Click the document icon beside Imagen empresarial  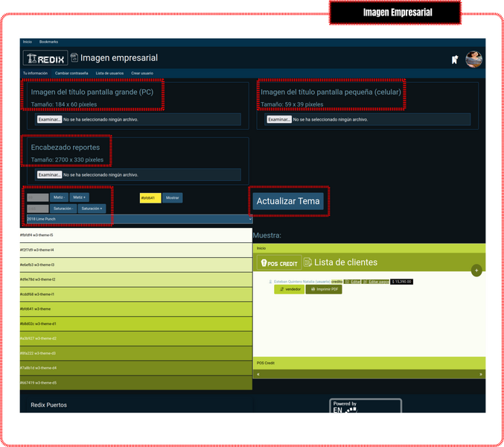click(74, 58)
